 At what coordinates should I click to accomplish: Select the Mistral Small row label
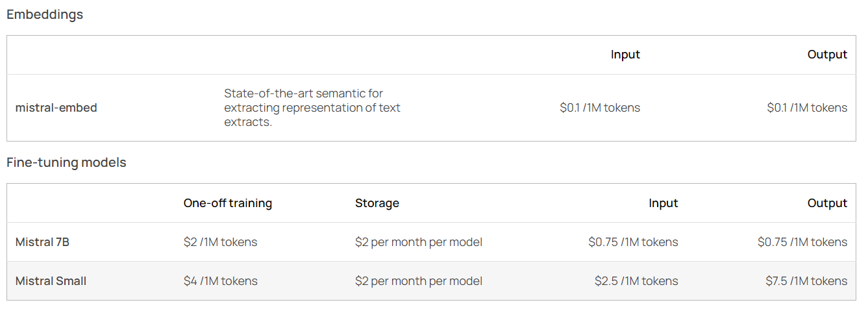click(51, 281)
